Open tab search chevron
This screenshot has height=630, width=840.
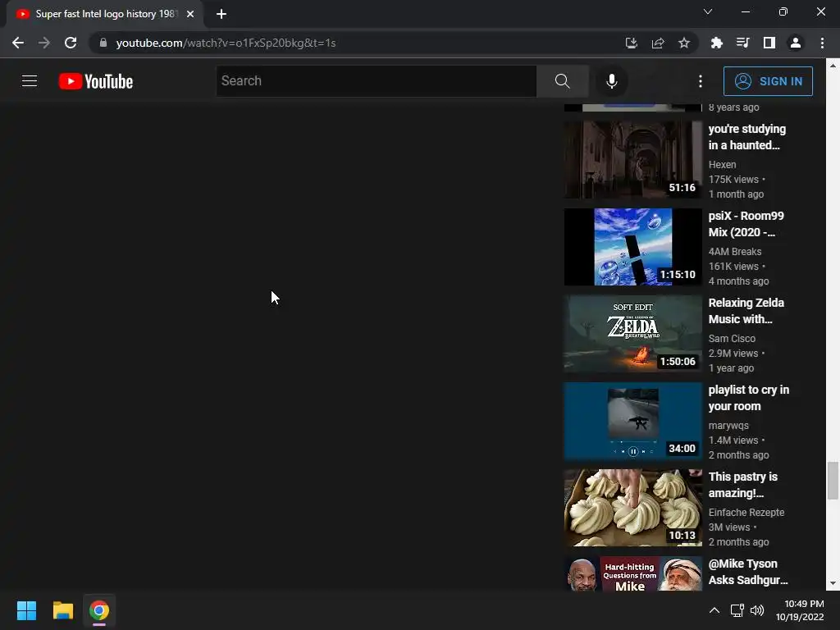click(708, 11)
